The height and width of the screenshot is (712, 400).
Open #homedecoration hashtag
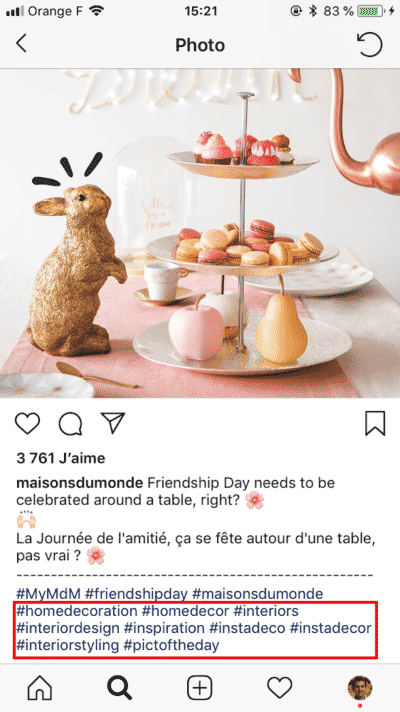(77, 611)
